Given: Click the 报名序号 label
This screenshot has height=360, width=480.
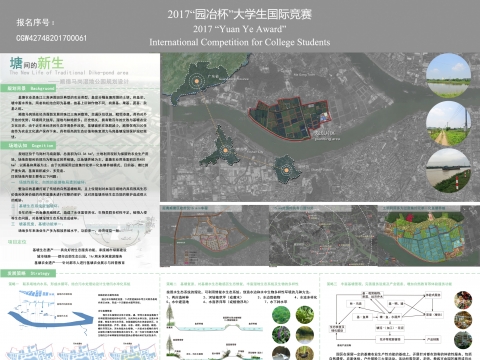Looking at the screenshot, I should 35,22.
